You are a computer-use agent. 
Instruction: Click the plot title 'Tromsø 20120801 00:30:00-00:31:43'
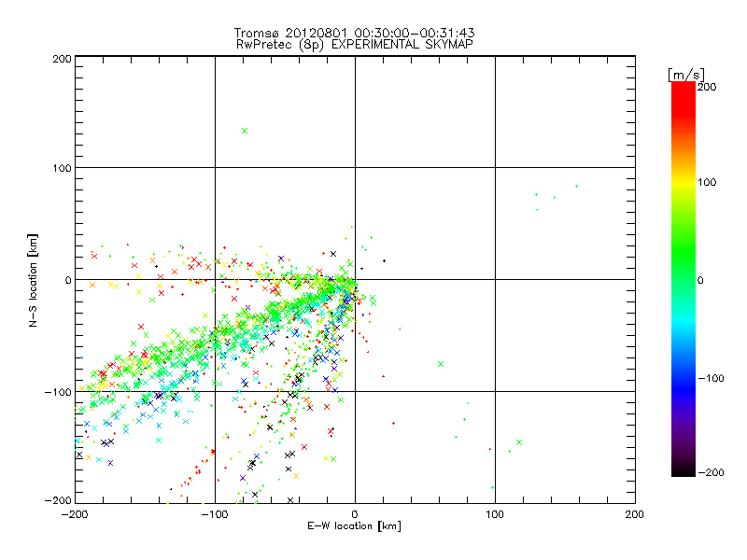click(354, 33)
